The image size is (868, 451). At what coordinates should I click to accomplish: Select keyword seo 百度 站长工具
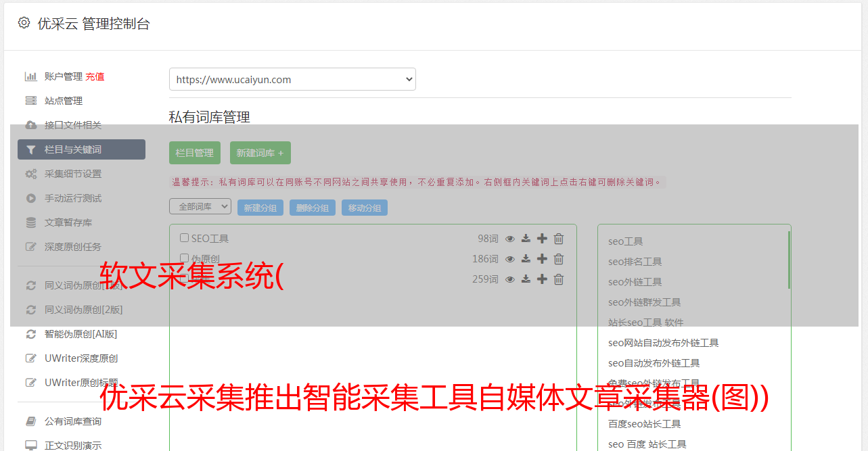(x=647, y=444)
